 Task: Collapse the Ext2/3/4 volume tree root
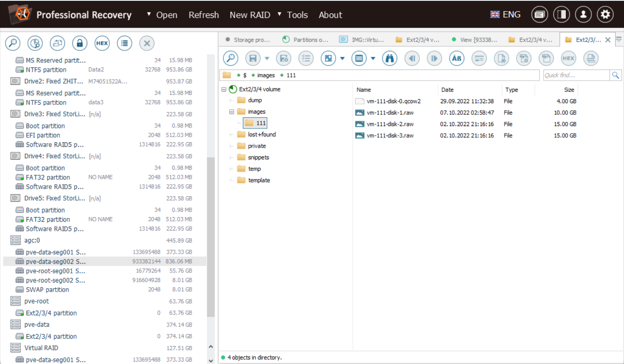[x=224, y=89]
